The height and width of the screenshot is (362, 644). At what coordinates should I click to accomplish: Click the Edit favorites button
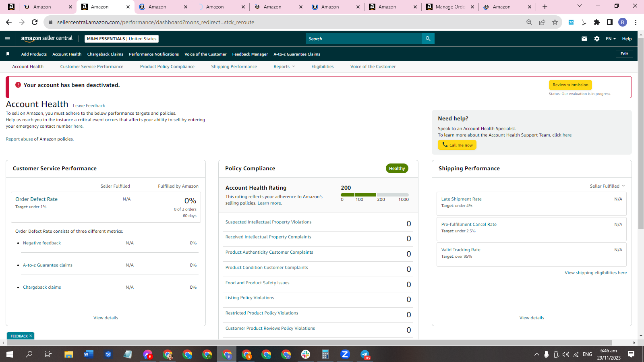[624, 54]
